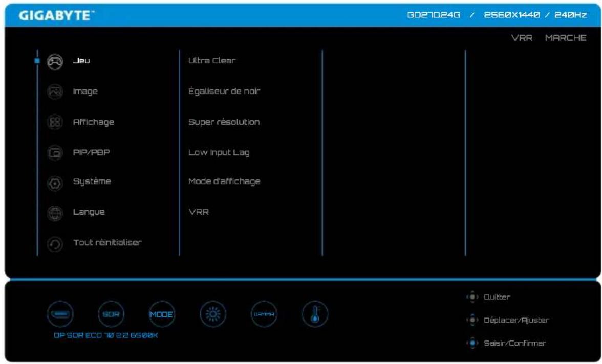Click the Saisir/Confirmer joystick icon
The width and height of the screenshot is (602, 364).
[472, 343]
